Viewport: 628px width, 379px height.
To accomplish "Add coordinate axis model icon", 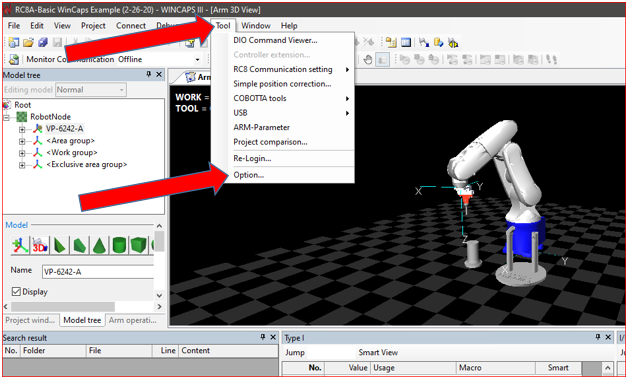I will (20, 245).
